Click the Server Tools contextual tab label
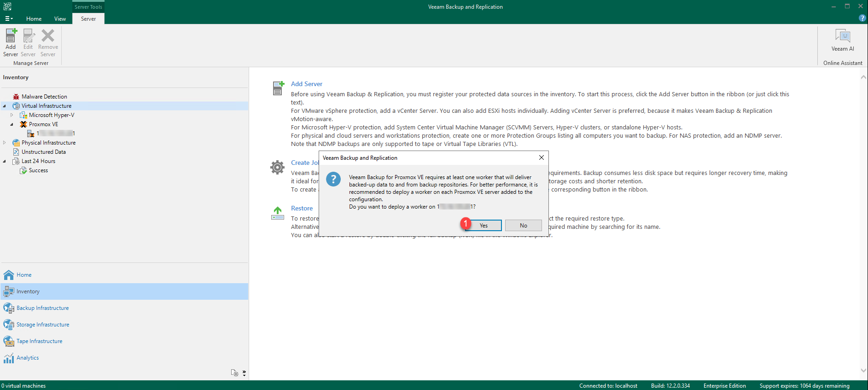The width and height of the screenshot is (868, 390). tap(88, 7)
